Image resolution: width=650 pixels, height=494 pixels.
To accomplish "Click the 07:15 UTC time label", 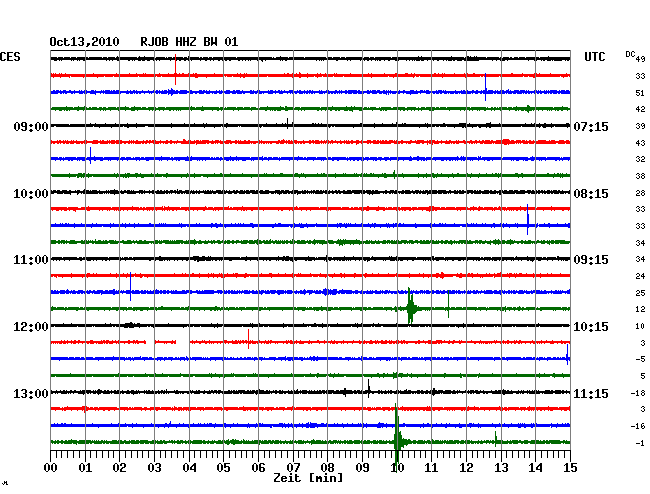I will point(591,126).
